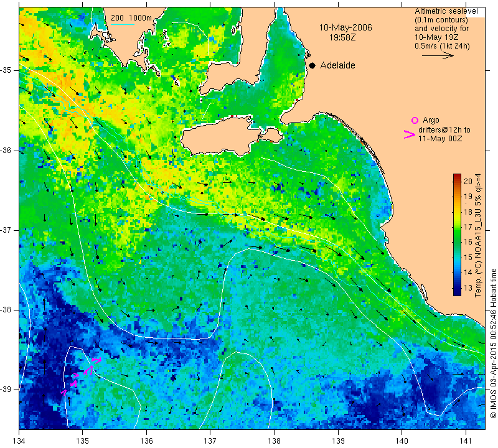This screenshot has height=448, width=498.
Task: Click the magenta drifter arrowhead legend symbol
Action: [x=410, y=134]
